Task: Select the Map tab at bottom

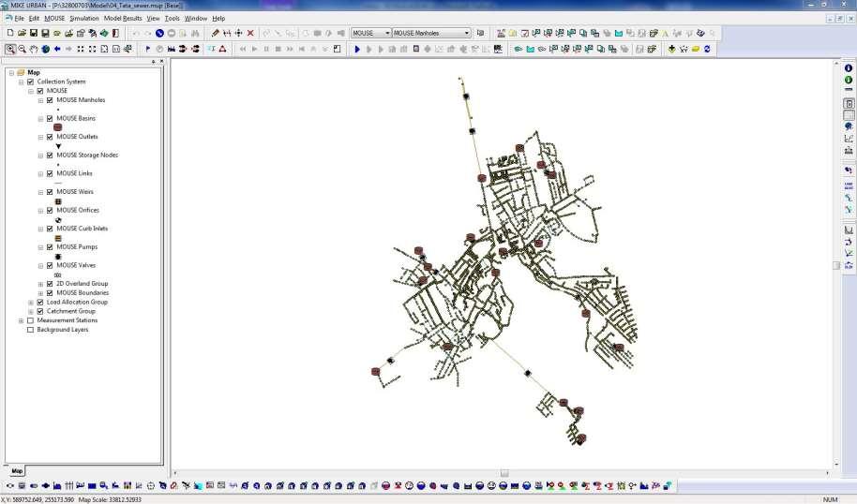Action: pos(17,470)
